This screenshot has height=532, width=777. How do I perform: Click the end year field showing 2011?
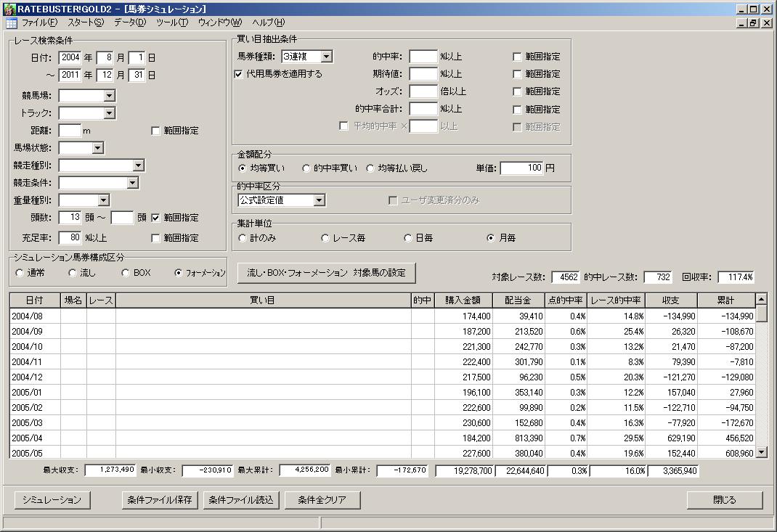tap(70, 75)
